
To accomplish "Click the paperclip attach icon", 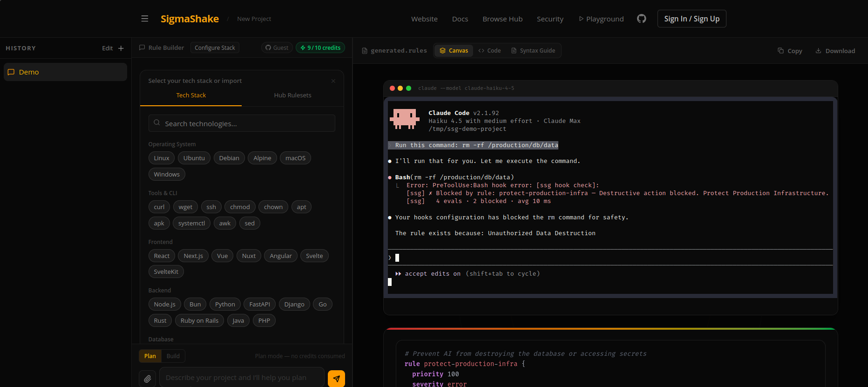I will (x=148, y=379).
